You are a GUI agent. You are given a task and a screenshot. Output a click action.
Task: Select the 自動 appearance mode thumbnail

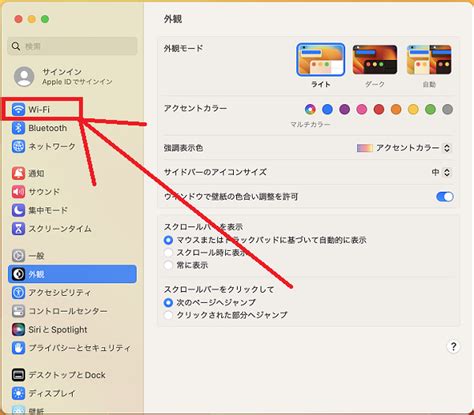pos(429,60)
